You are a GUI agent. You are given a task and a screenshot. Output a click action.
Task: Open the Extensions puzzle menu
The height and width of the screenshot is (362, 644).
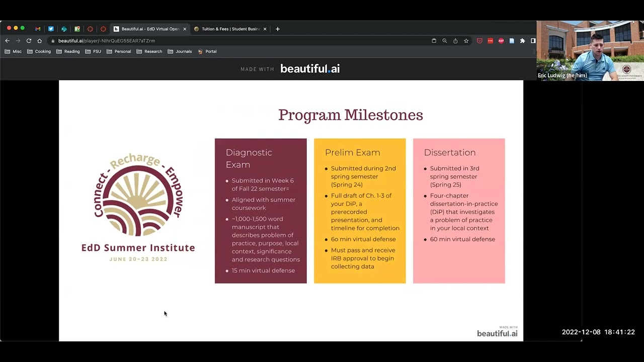(x=522, y=41)
